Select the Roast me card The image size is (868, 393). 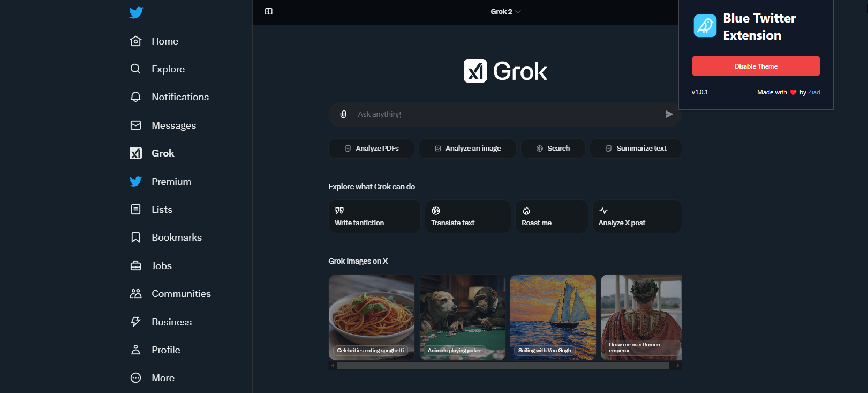pos(552,216)
